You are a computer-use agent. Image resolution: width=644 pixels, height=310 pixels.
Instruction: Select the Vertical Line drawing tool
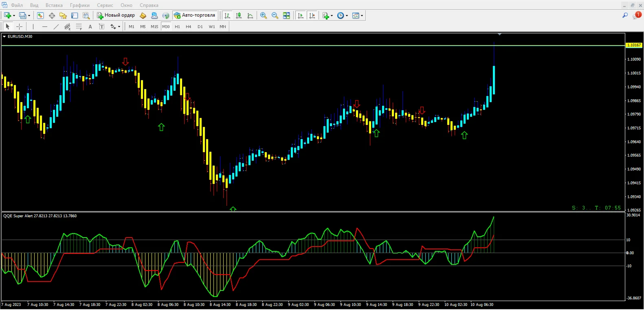coord(33,26)
